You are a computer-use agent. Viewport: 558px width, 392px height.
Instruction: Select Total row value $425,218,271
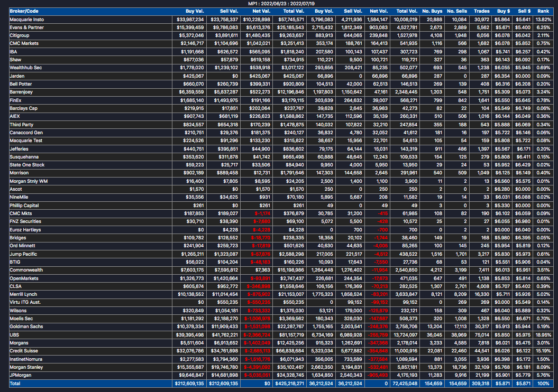coord(289,384)
